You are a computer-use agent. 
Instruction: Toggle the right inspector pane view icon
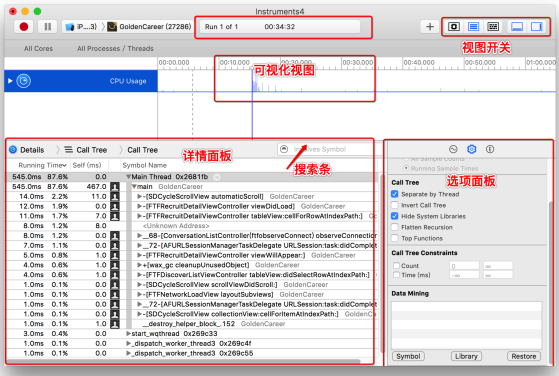point(537,27)
